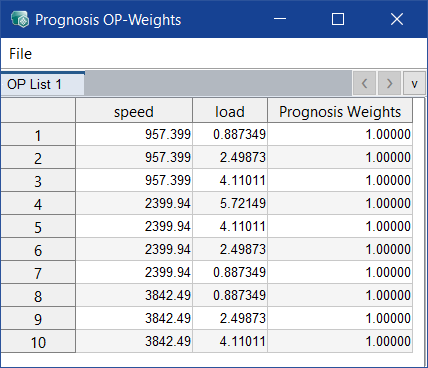The width and height of the screenshot is (428, 368).
Task: Close the Prognosis OP-Weights window
Action: (397, 19)
